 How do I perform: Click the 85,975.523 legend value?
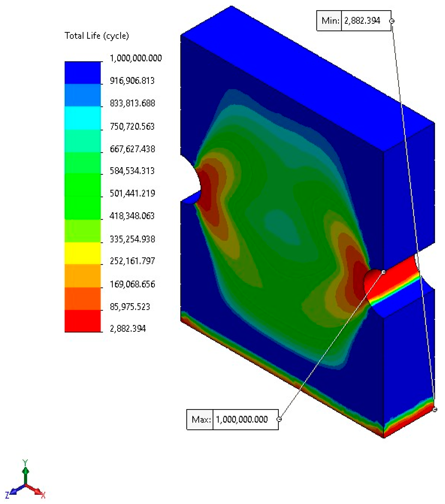pos(130,307)
